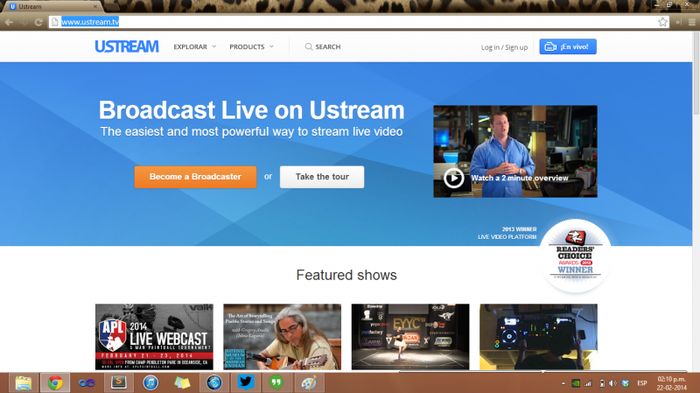Show hidden system tray icons
The image size is (700, 393).
(563, 383)
